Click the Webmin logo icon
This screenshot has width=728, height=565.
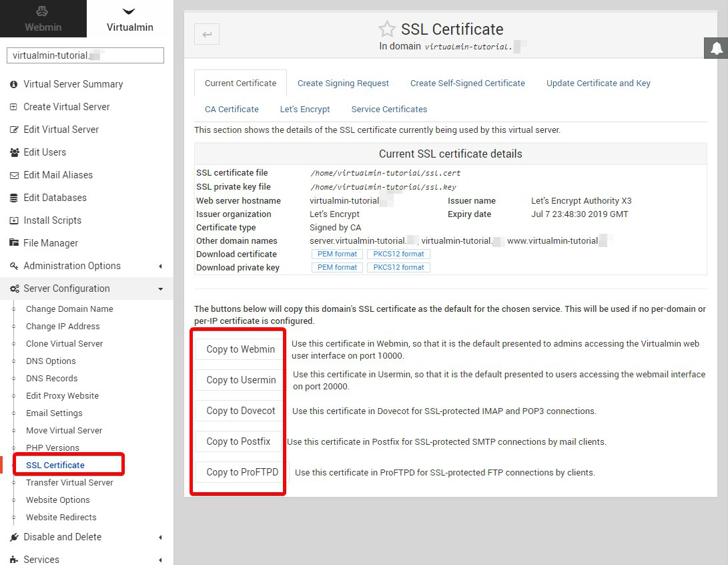pos(42,11)
